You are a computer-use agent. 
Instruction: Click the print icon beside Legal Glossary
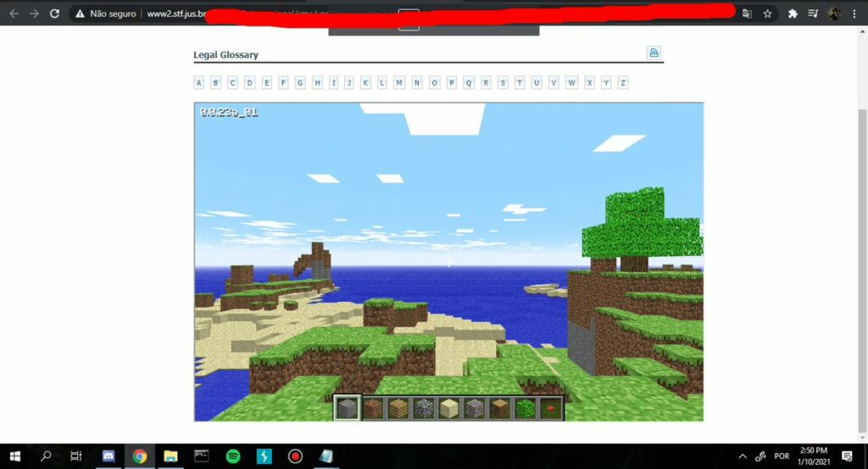[654, 53]
